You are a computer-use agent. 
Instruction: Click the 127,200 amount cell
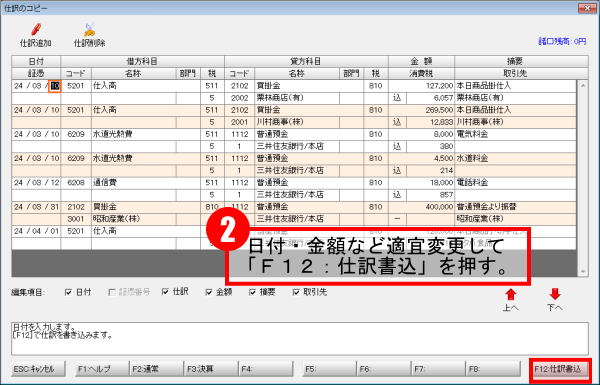421,86
